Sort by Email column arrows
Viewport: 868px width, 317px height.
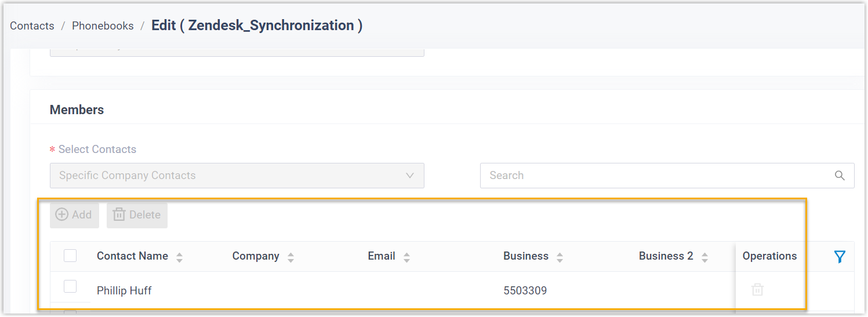click(406, 257)
